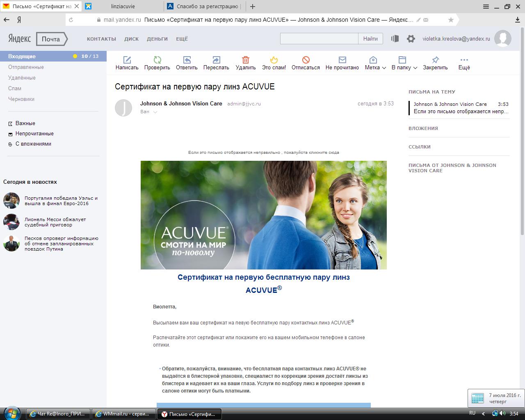Viewport: 525px width, 420px height.
Task: Focus the mail search field
Action: tap(319, 39)
